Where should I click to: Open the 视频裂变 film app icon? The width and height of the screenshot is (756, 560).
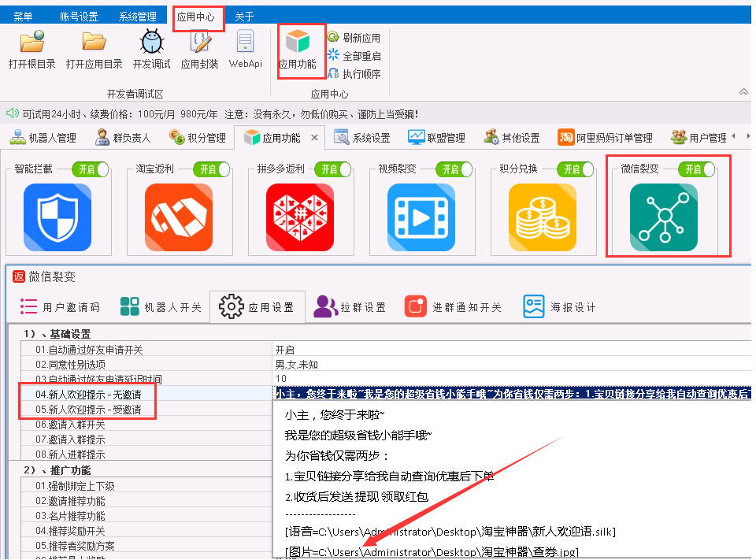tap(421, 217)
